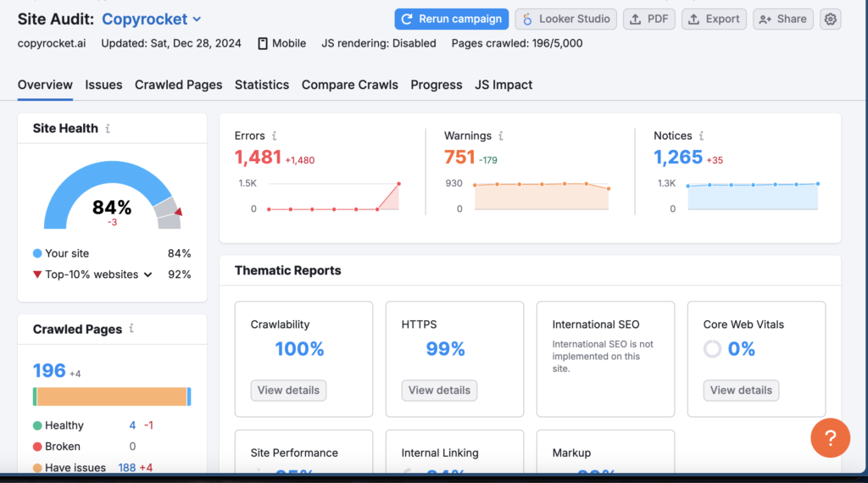Click the orange help question mark button
Screen dimensions: 868x483
[830, 438]
